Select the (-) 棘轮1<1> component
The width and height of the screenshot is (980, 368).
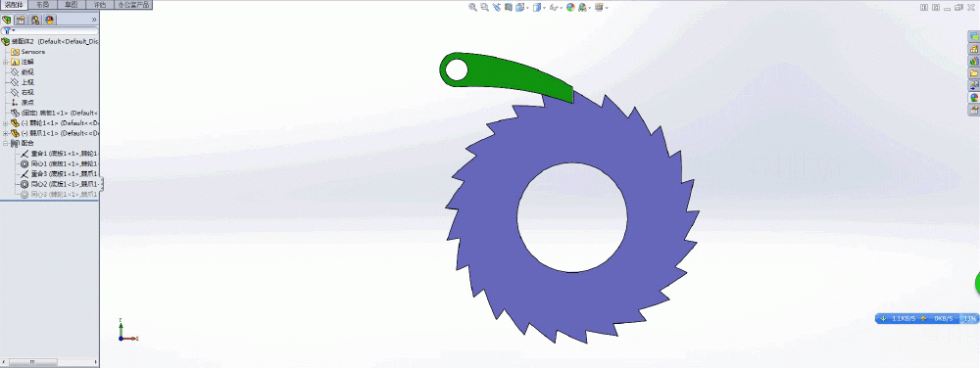[55, 123]
